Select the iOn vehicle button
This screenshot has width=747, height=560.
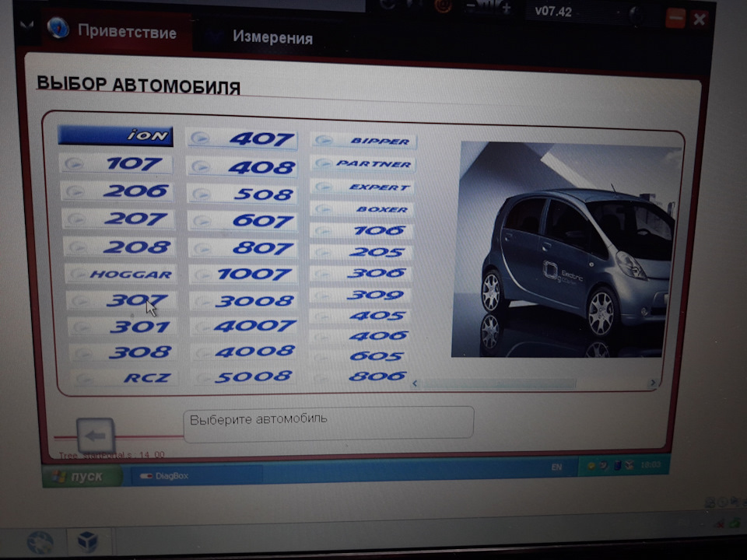pos(115,135)
